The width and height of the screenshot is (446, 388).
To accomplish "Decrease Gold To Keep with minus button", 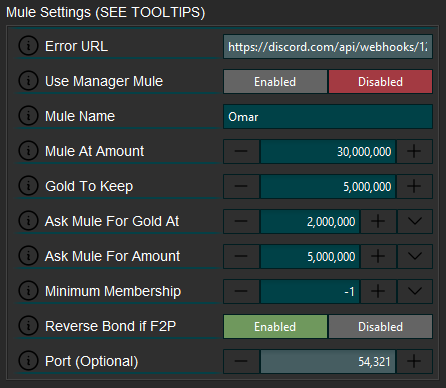I will click(241, 186).
